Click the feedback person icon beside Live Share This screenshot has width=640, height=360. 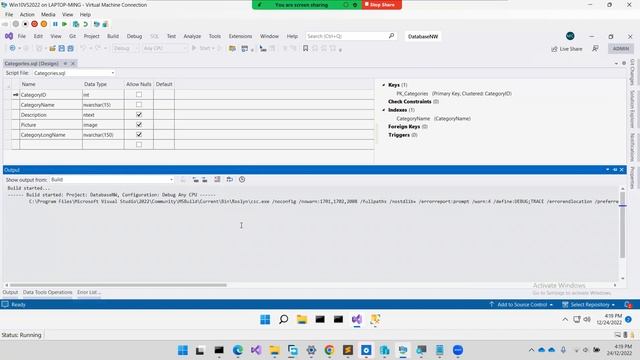pos(595,49)
